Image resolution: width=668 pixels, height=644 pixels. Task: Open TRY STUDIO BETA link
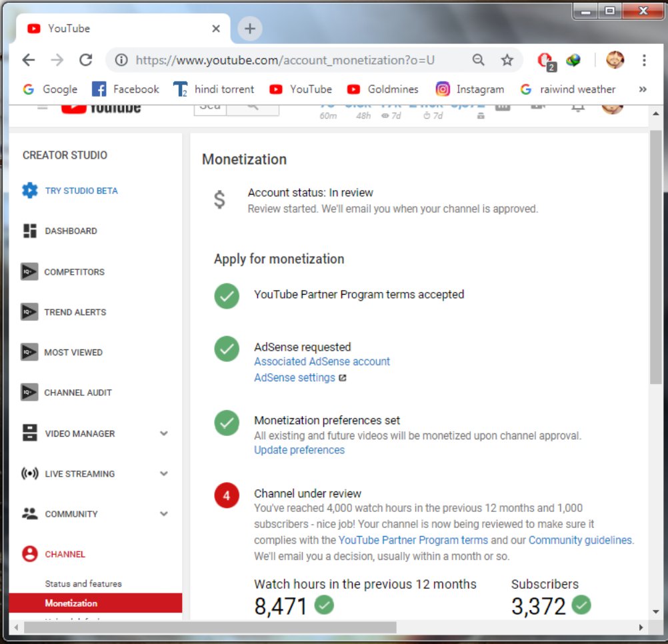(81, 191)
